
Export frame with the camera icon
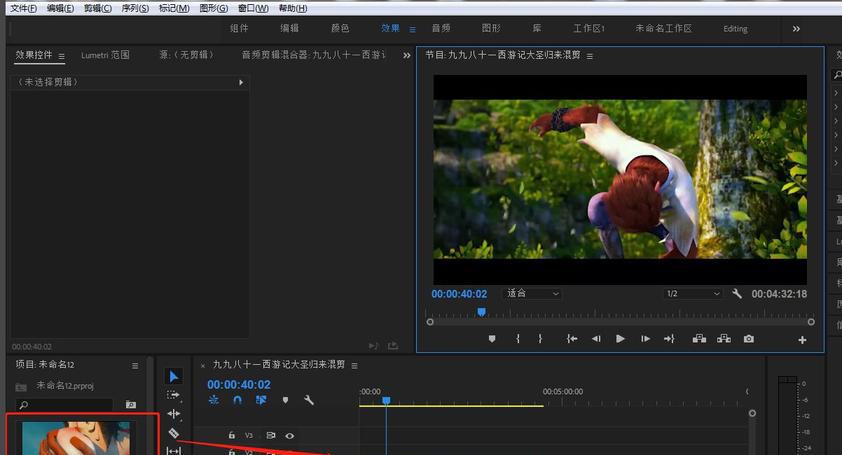(x=749, y=339)
